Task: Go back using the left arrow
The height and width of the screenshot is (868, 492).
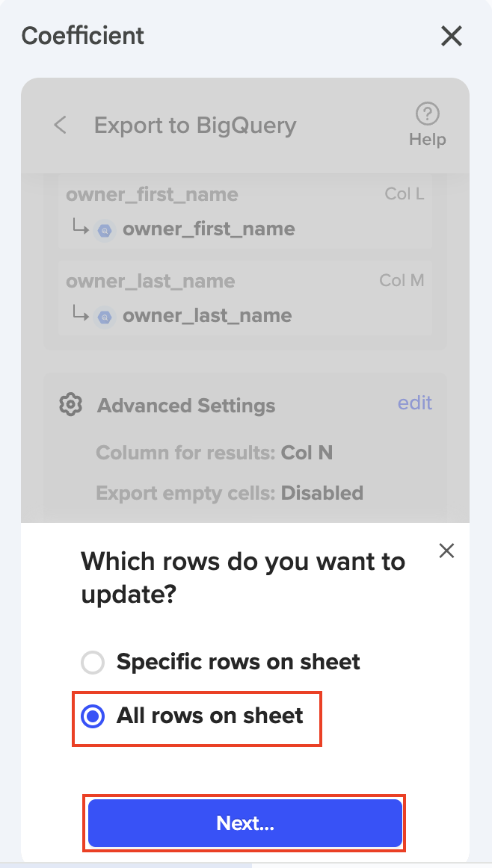Action: (x=61, y=125)
